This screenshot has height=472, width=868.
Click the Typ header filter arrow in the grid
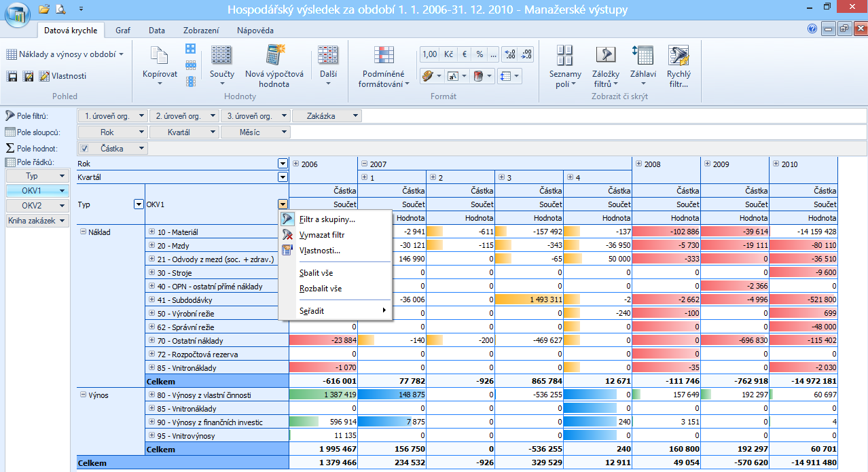138,204
